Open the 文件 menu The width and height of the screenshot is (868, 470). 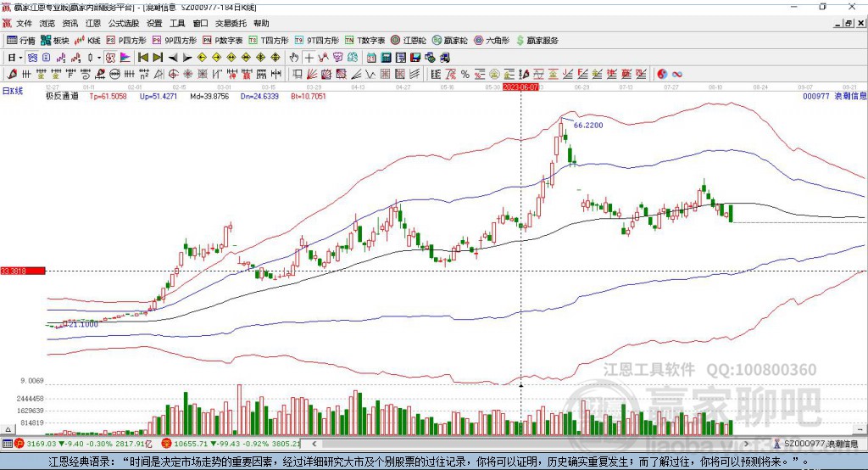[24, 23]
